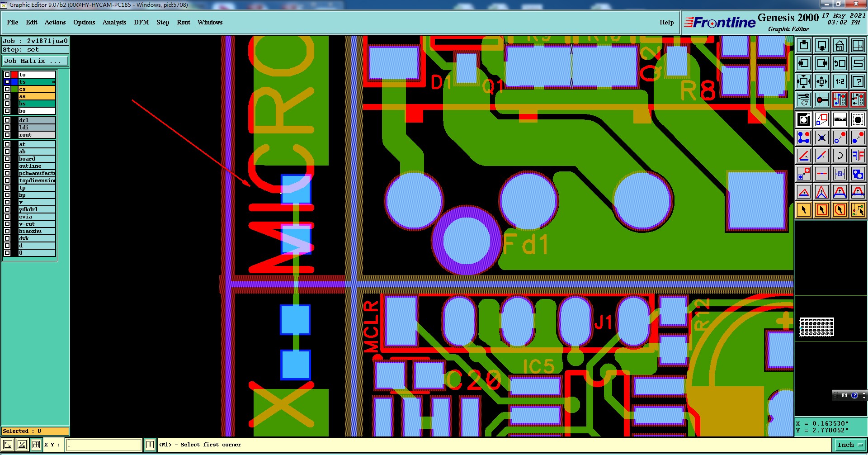Click the EN language indicator

[x=844, y=395]
